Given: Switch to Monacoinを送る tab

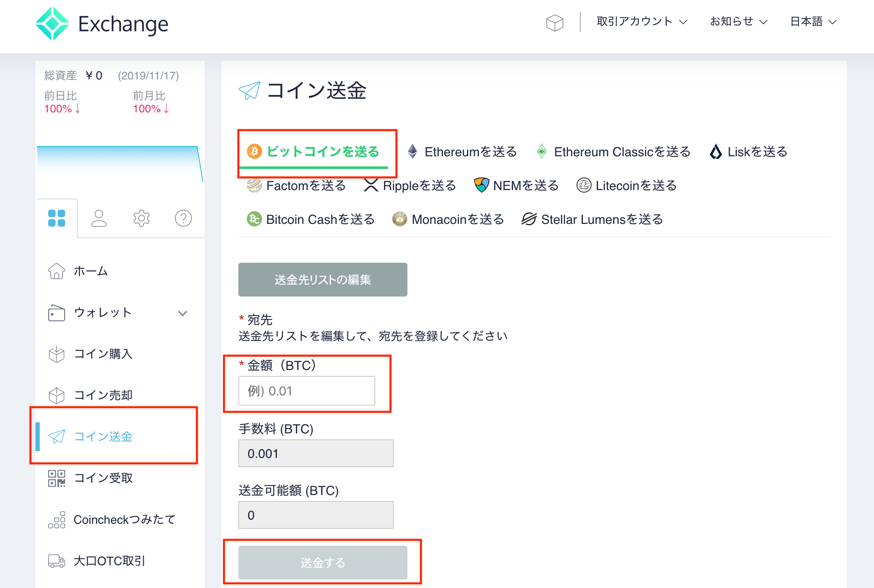Looking at the screenshot, I should pos(448,219).
